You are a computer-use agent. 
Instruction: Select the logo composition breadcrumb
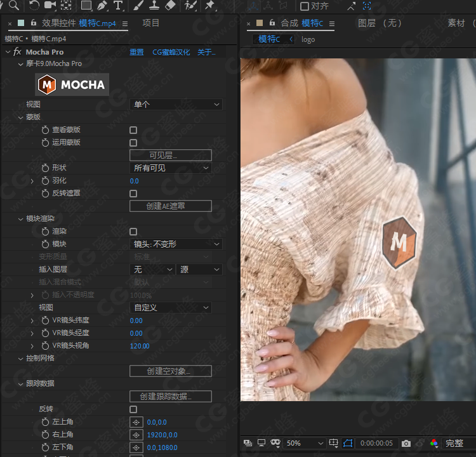[308, 39]
